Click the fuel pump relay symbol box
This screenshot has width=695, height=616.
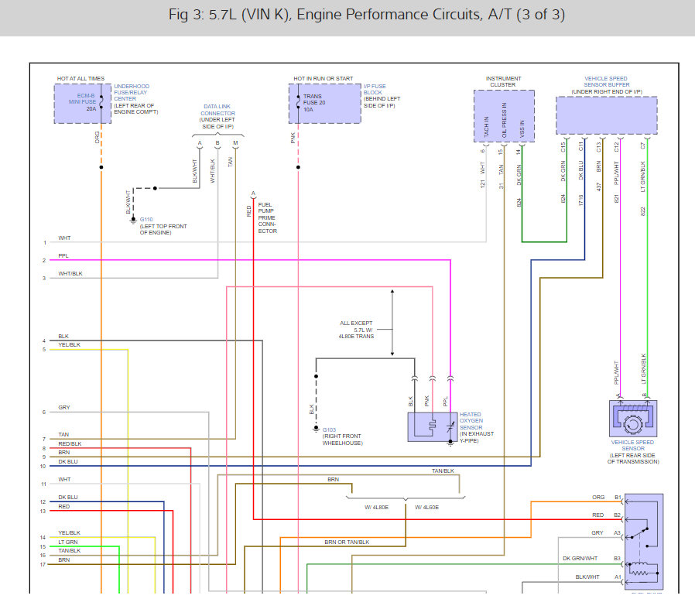click(x=644, y=542)
